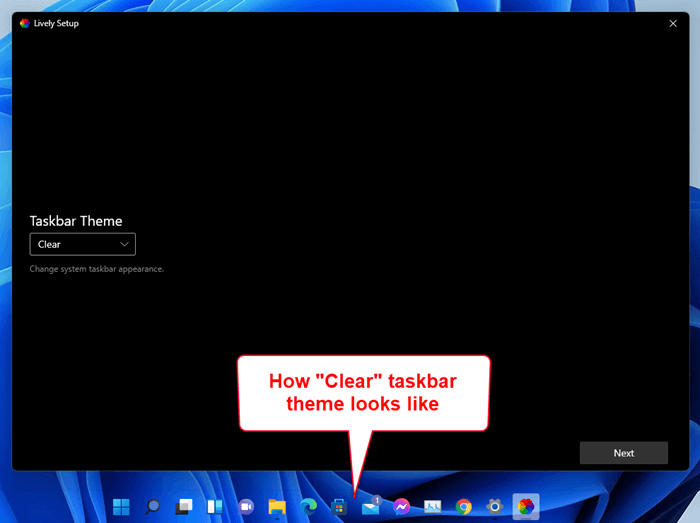Open File Explorer from the taskbar

(277, 506)
